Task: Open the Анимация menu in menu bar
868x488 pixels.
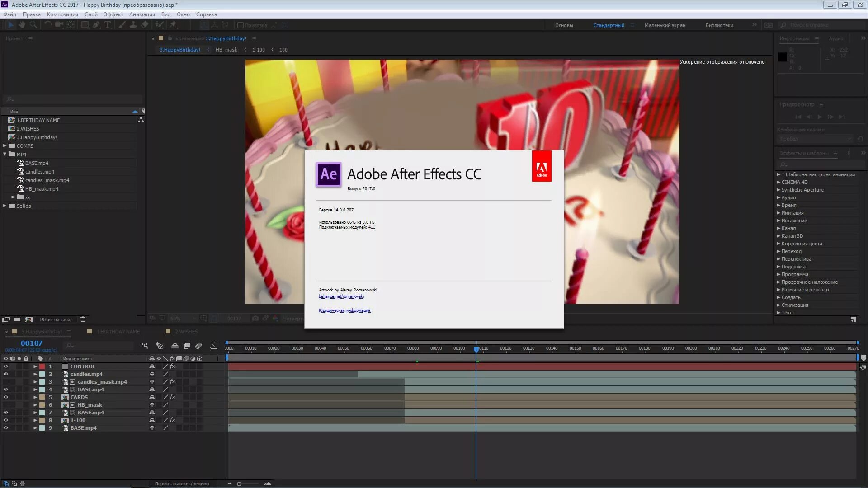Action: tap(142, 14)
